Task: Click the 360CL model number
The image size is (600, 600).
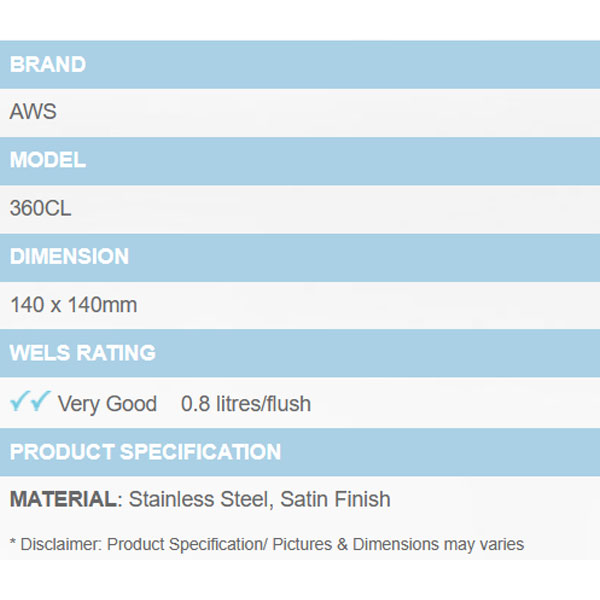Action: pos(40,209)
